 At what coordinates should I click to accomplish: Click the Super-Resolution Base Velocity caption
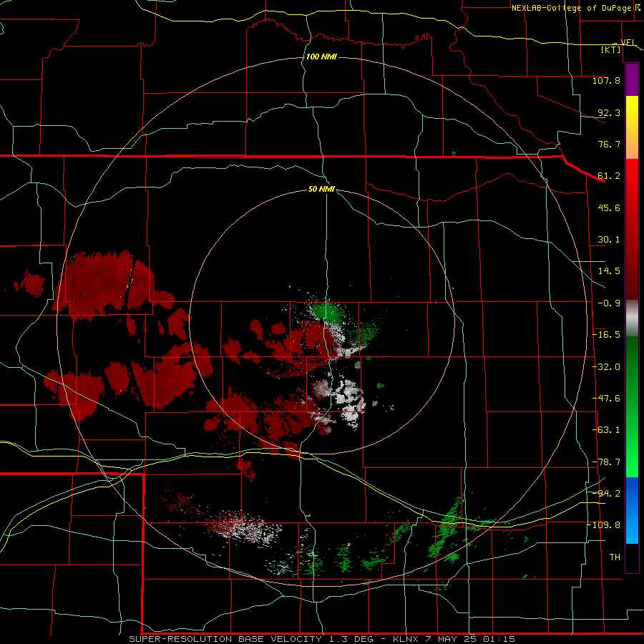click(322, 639)
